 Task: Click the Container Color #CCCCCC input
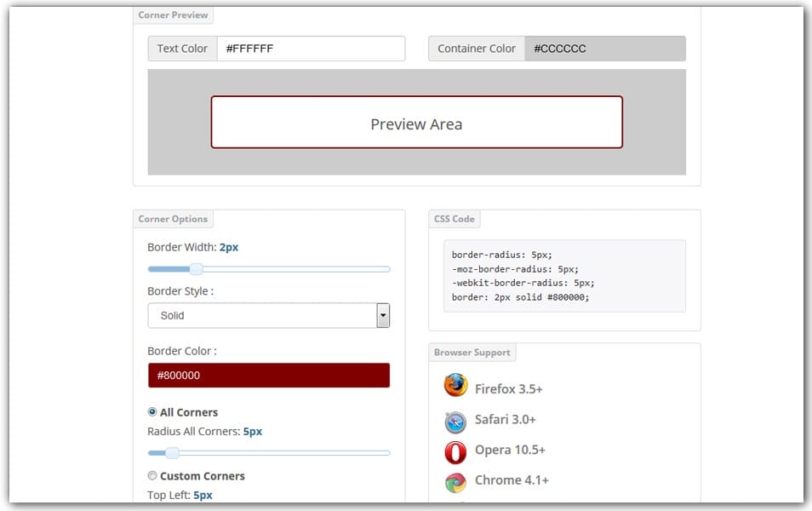click(x=604, y=49)
